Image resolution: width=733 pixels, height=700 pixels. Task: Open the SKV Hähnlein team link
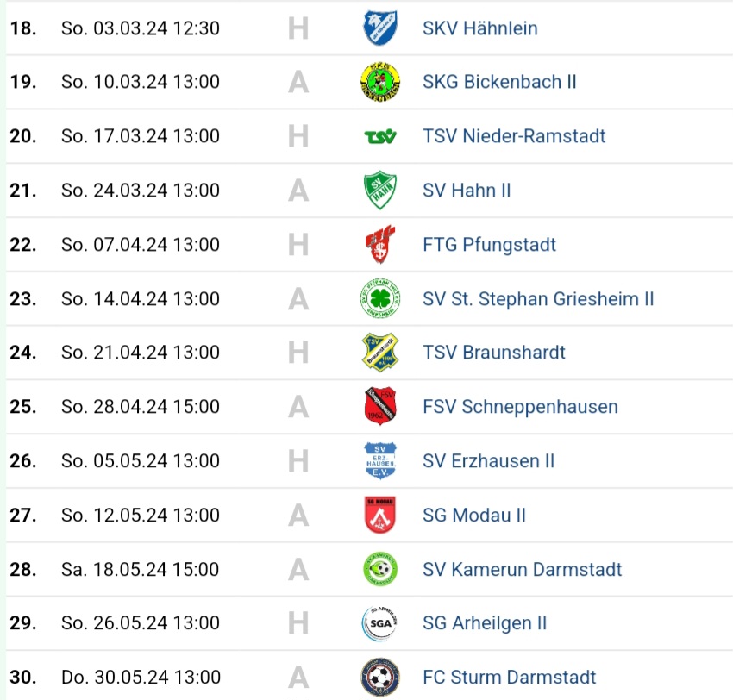pyautogui.click(x=479, y=28)
